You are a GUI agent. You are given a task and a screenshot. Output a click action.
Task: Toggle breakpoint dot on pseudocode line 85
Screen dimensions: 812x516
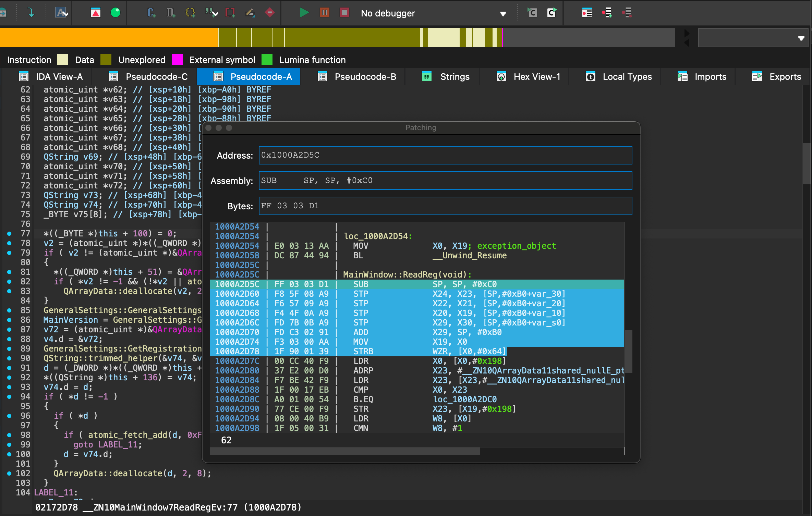(x=9, y=310)
